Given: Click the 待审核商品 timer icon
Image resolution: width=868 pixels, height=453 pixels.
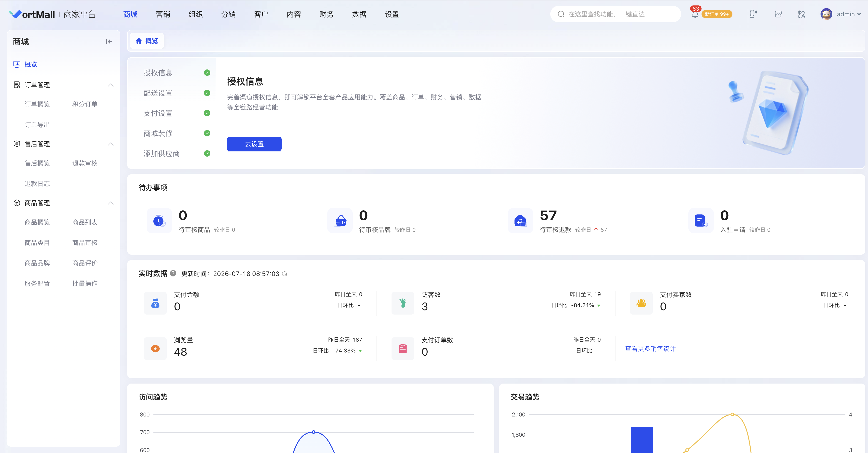Looking at the screenshot, I should [x=159, y=221].
